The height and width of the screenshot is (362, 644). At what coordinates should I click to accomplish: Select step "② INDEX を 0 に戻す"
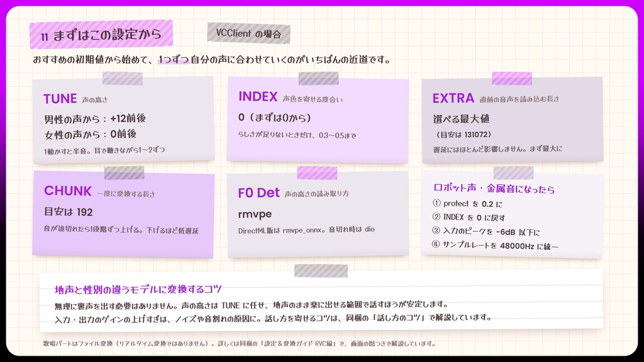[x=469, y=217]
